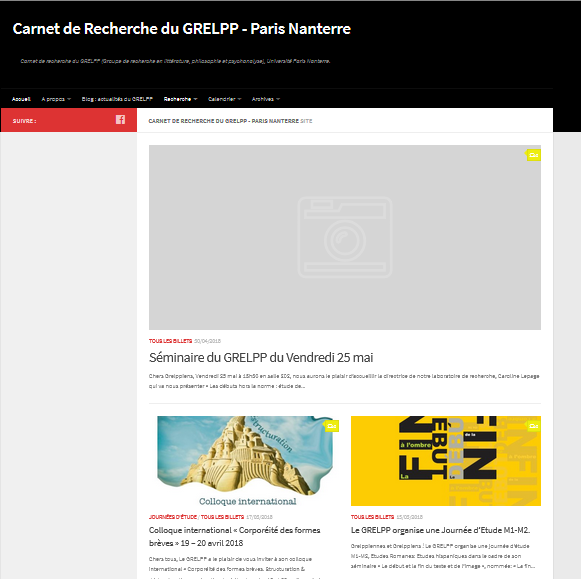Click Tous les billets category above Séminaire post
This screenshot has height=579, width=581.
(170, 341)
